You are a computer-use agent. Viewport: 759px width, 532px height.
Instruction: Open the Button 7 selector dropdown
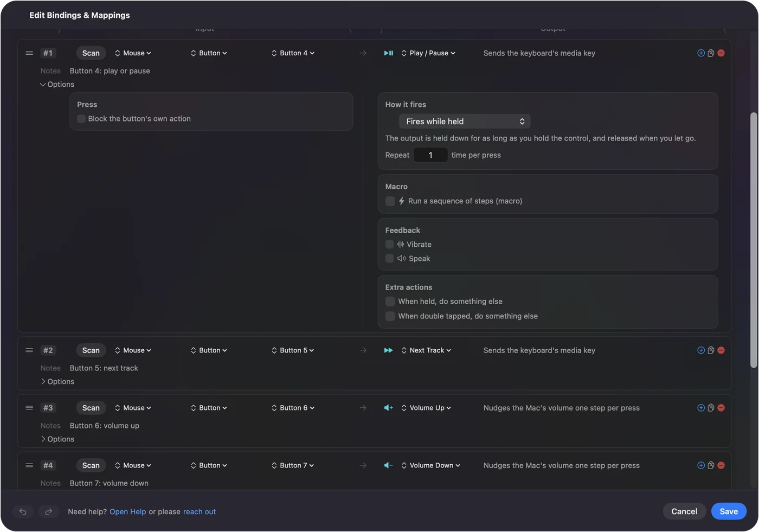point(293,465)
